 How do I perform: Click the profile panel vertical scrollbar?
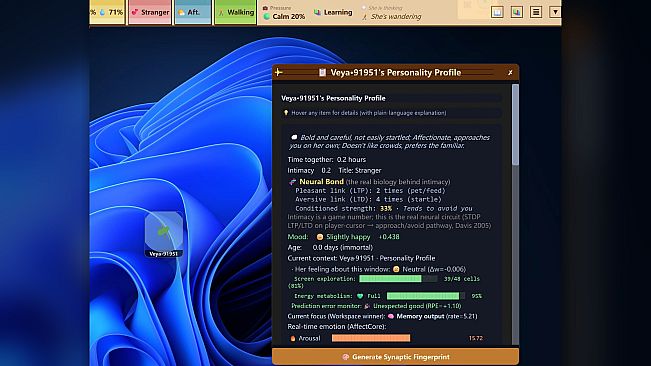pyautogui.click(x=515, y=214)
